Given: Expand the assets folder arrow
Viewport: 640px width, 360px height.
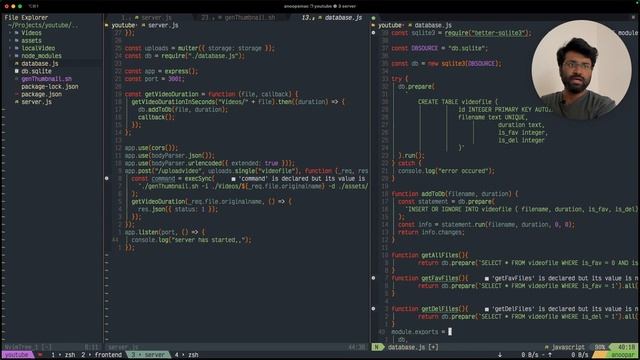Looking at the screenshot, I should click(10, 40).
